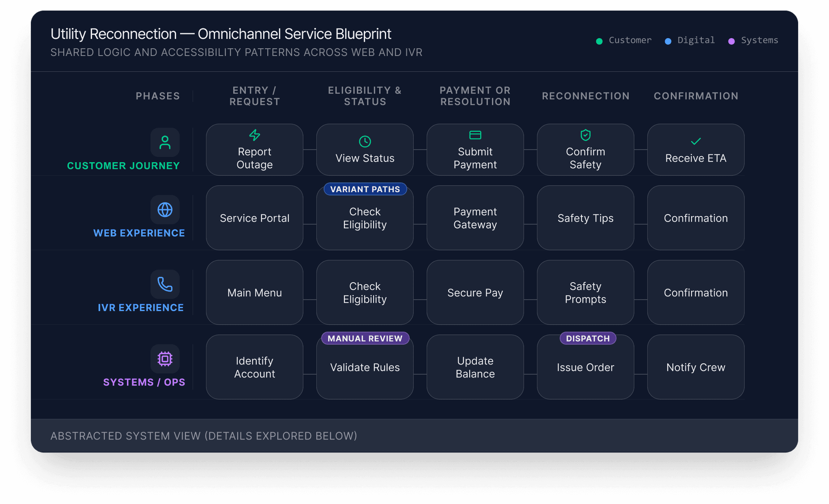829x504 pixels.
Task: Click the Eligibility & Status phase header
Action: click(x=365, y=96)
